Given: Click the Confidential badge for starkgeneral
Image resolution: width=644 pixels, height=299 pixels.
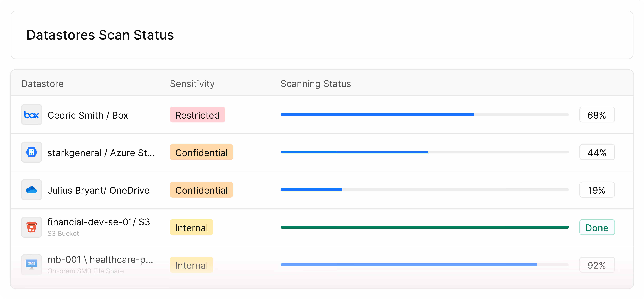Looking at the screenshot, I should (201, 153).
